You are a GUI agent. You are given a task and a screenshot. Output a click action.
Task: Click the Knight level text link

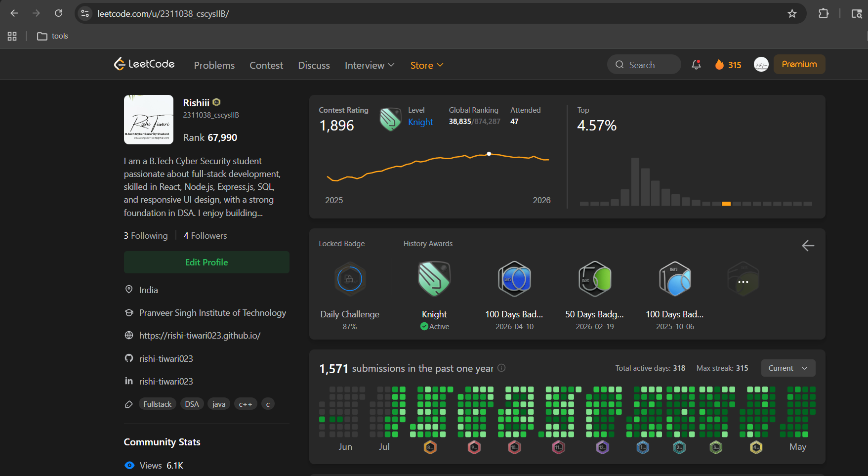[x=420, y=122]
